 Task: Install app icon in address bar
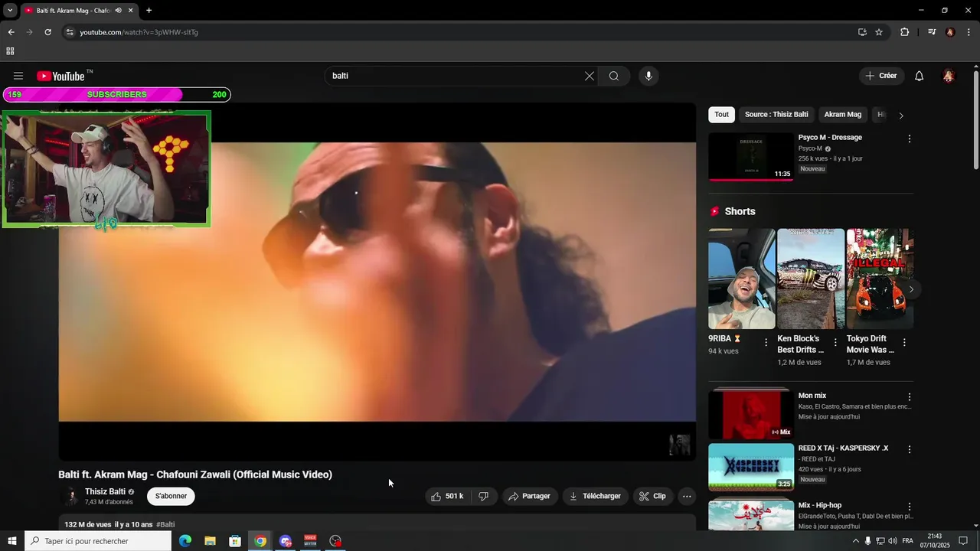tap(862, 32)
